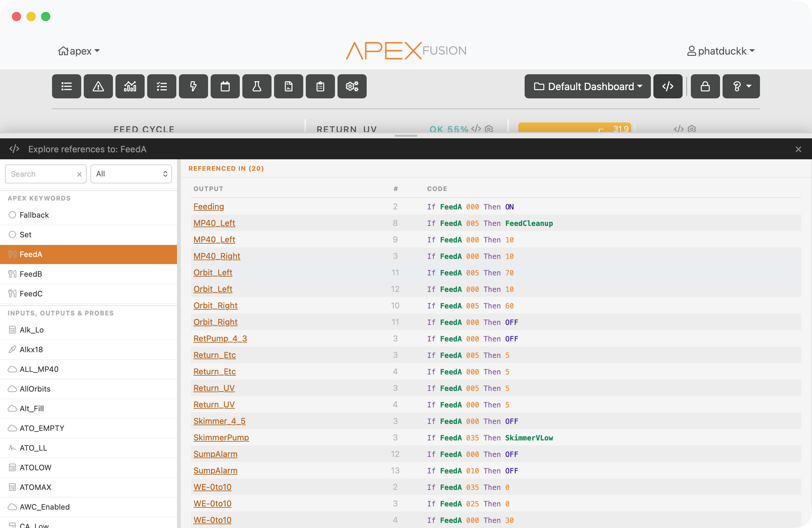Screen dimensions: 812x528
Task: Click the CODE column header
Action: click(x=437, y=189)
